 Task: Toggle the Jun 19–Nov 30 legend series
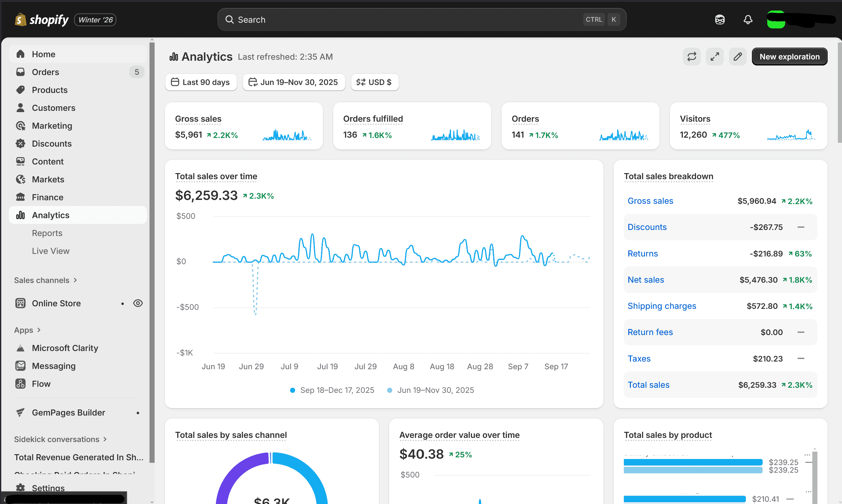(x=431, y=390)
